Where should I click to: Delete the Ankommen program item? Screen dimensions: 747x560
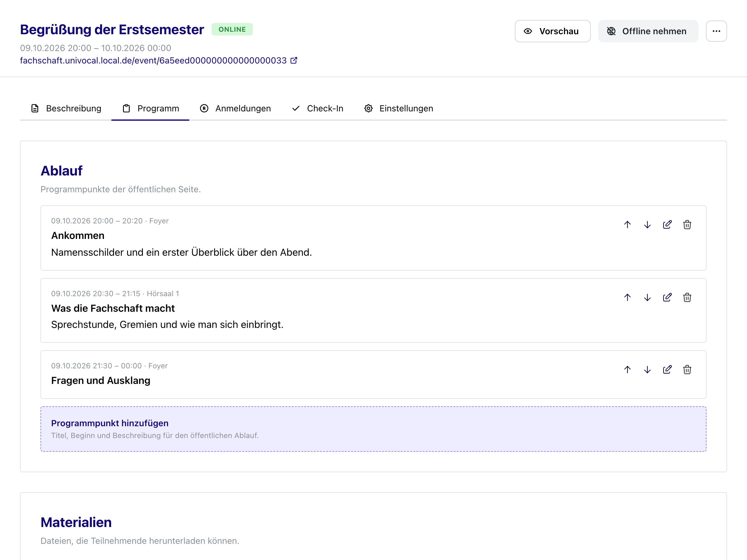(x=687, y=225)
